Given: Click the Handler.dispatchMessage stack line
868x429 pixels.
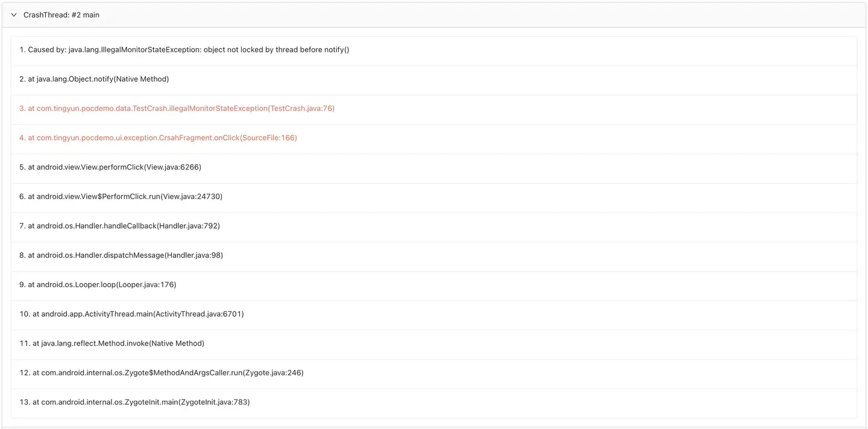Looking at the screenshot, I should pyautogui.click(x=121, y=255).
